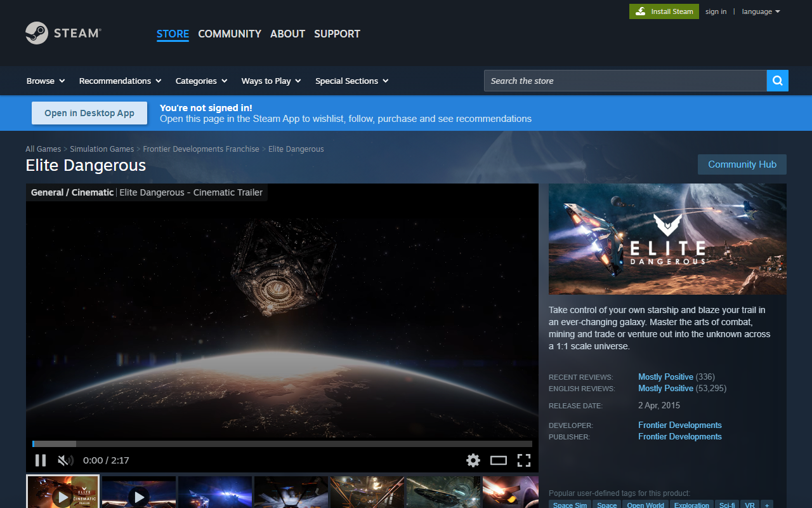Screen dimensions: 812x508
Task: Select the second trailer video thumbnail
Action: (139, 492)
